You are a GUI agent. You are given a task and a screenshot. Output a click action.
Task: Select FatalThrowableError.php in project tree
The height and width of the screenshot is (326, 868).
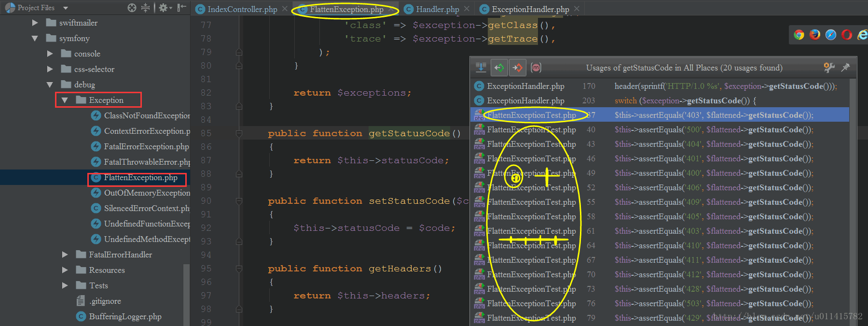(147, 162)
